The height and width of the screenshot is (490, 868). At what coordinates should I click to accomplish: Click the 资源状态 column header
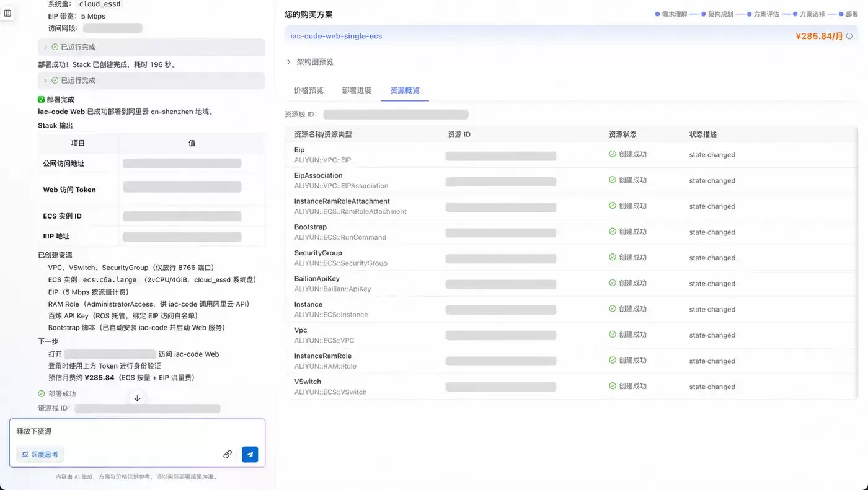pyautogui.click(x=622, y=134)
